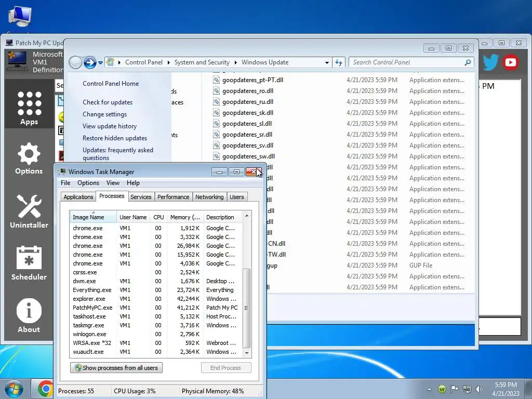Click the YouTube icon in Patch My PC
This screenshot has width=532, height=399.
[x=510, y=62]
